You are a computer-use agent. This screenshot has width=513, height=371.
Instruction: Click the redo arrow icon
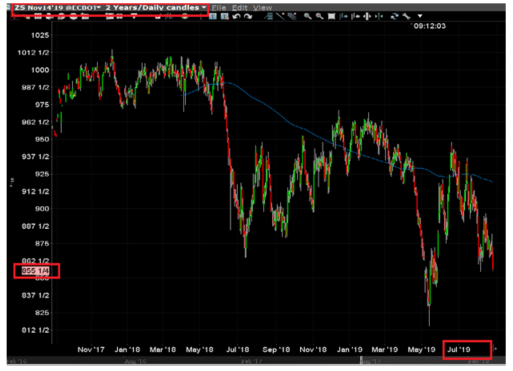coord(248,16)
